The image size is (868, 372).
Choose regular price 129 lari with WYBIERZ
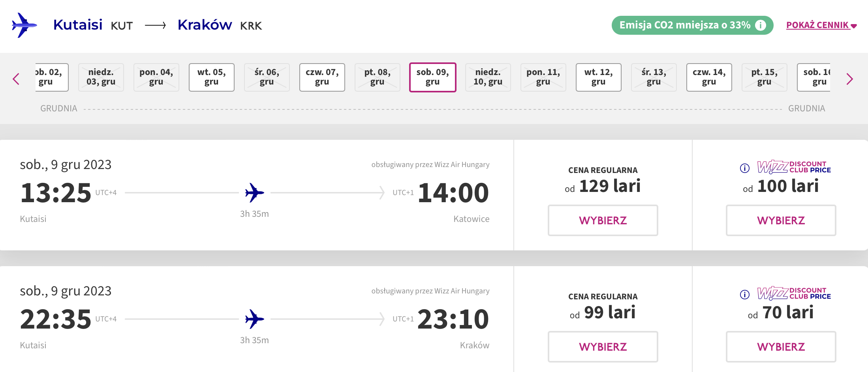(x=603, y=220)
